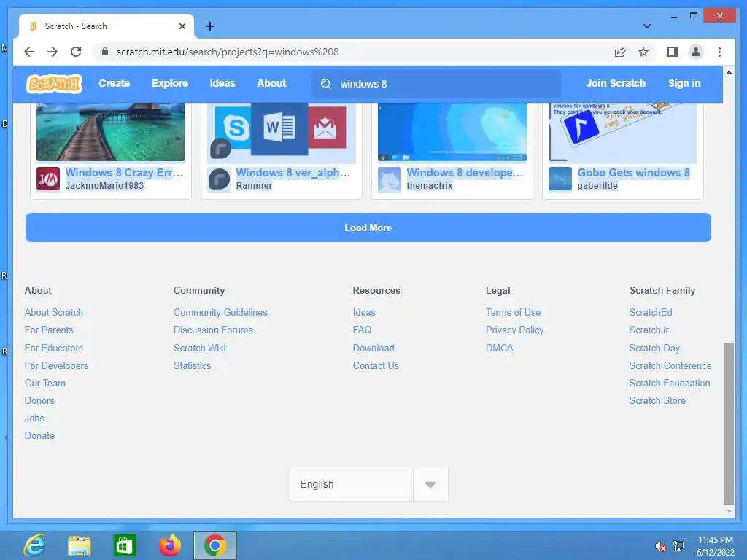
Task: Go back with the browser back arrow
Action: coord(29,52)
